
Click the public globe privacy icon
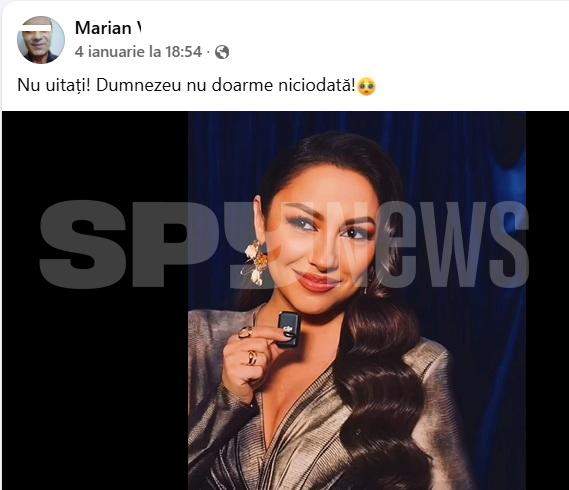point(222,52)
